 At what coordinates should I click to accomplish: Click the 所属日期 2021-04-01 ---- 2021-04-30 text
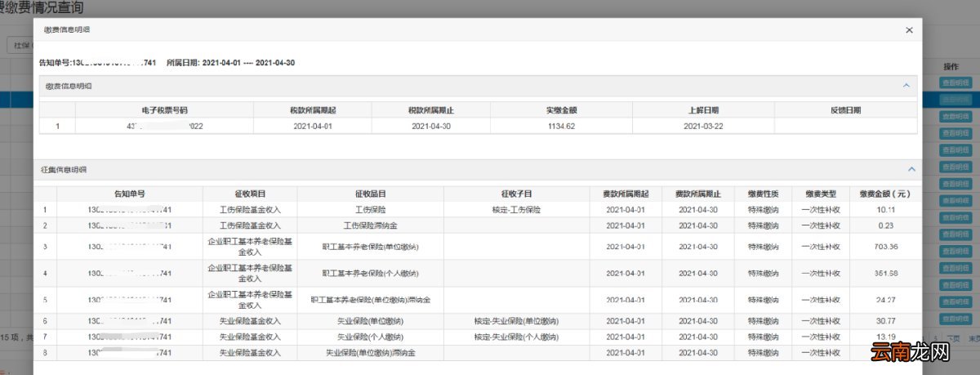coord(230,62)
